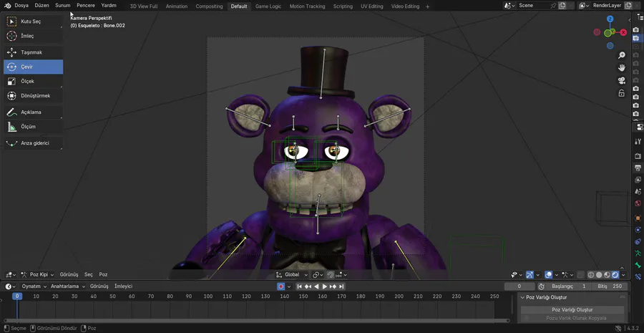Toggle viewport overlays button

tap(548, 274)
